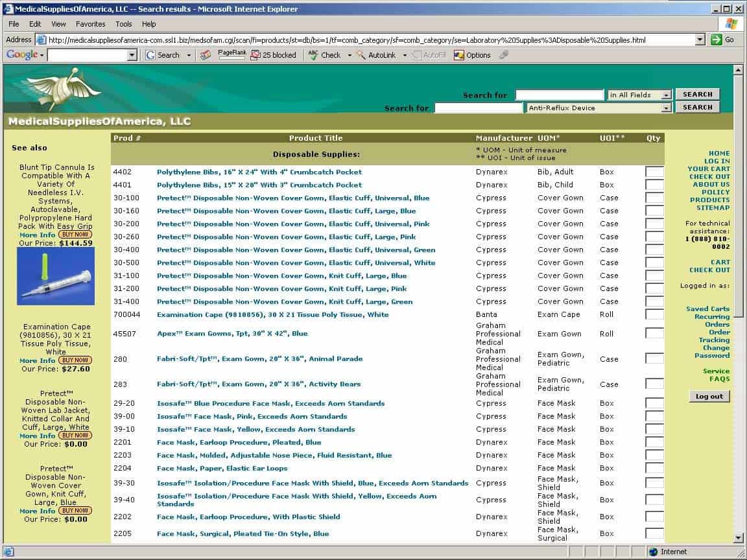
Task: Open the Service FAQs link
Action: (717, 375)
